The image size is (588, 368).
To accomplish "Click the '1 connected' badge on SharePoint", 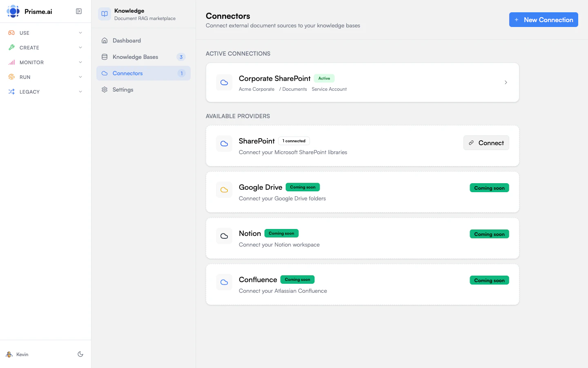I will tap(294, 141).
